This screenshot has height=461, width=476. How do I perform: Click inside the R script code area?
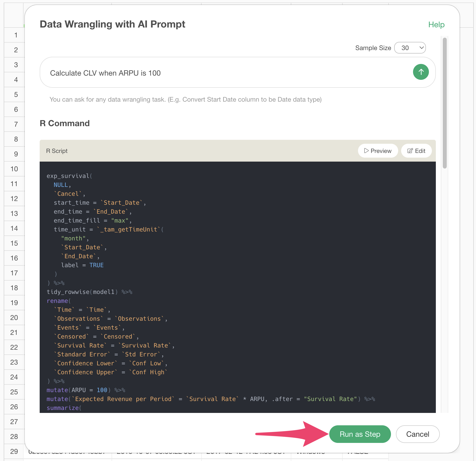pyautogui.click(x=273, y=273)
